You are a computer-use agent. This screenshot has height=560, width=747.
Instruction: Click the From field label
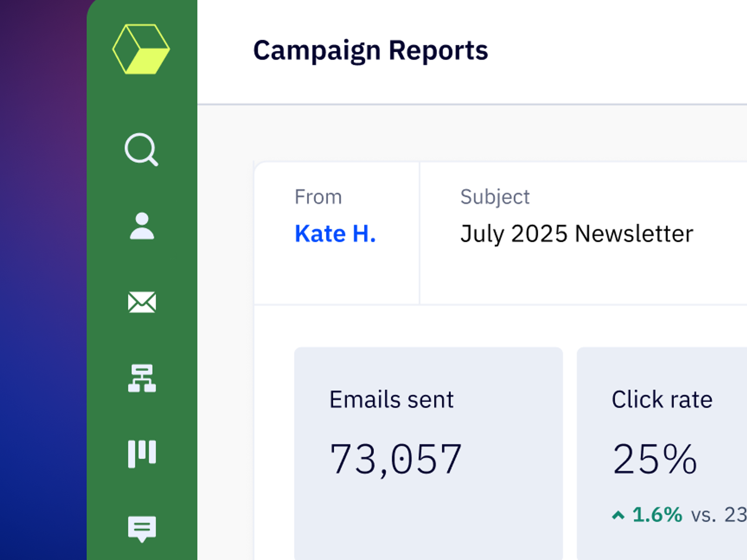point(318,197)
